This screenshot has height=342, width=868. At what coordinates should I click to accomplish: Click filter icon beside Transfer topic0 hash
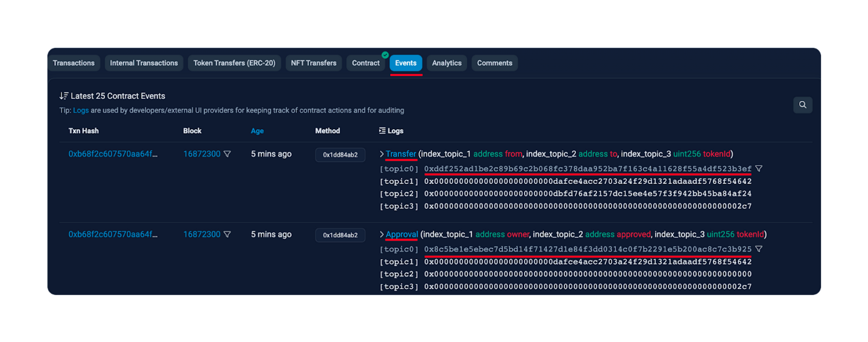tap(759, 169)
